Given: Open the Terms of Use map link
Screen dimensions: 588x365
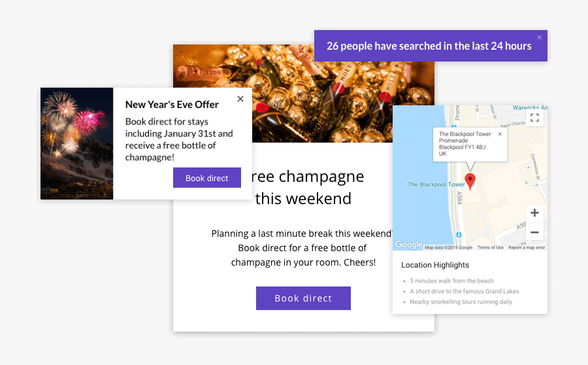Looking at the screenshot, I should [490, 247].
